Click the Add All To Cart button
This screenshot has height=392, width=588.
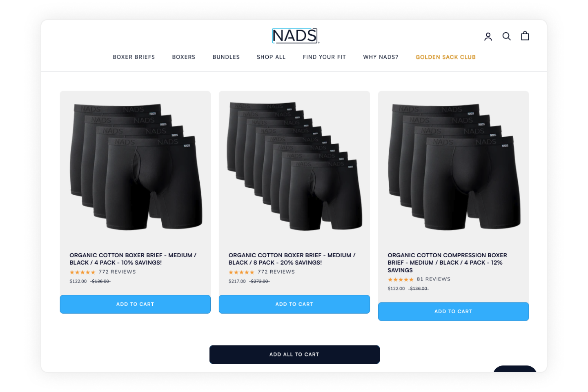click(x=294, y=354)
